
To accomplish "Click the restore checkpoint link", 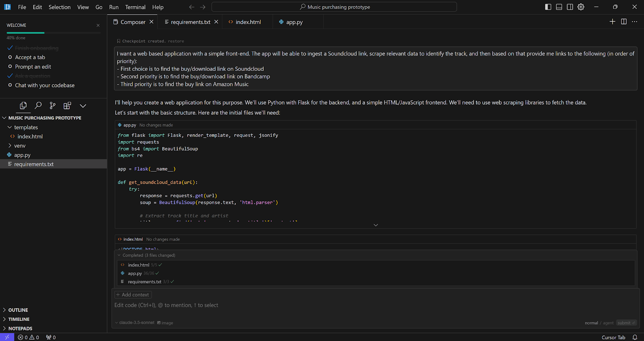I will [x=176, y=41].
